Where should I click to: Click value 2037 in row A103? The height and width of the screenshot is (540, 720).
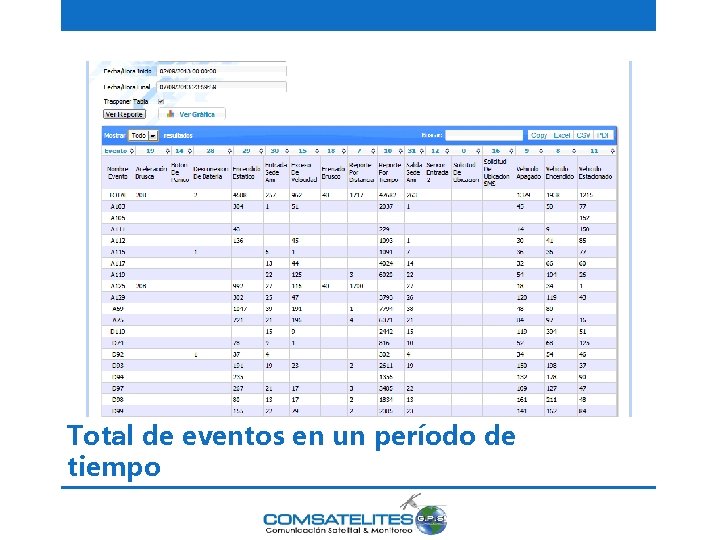point(386,207)
